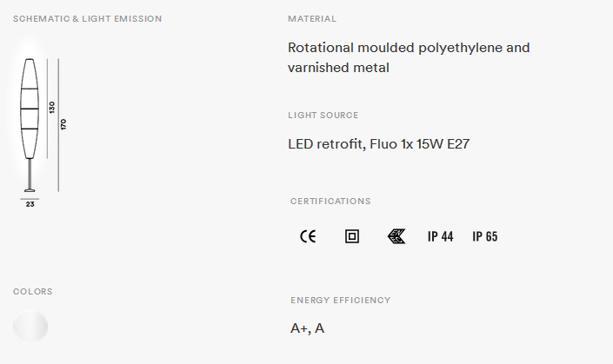
Task: Click the IP 44 rating icon
Action: (440, 236)
